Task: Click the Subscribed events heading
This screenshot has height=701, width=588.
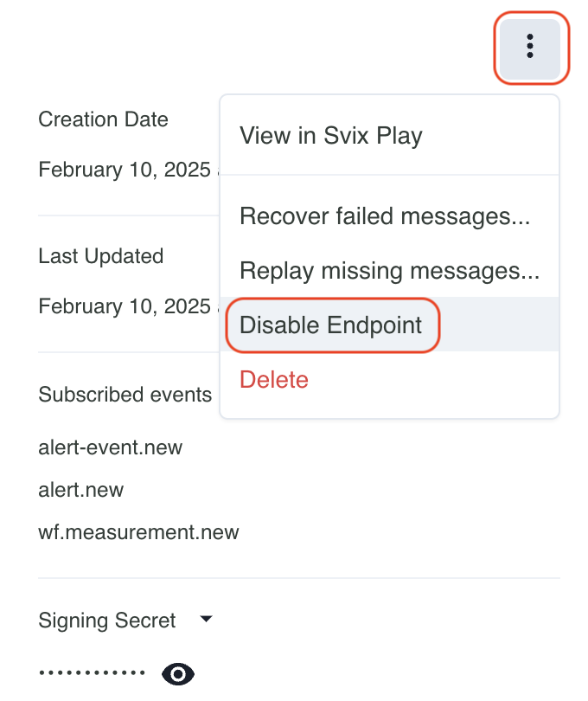Action: coord(125,395)
